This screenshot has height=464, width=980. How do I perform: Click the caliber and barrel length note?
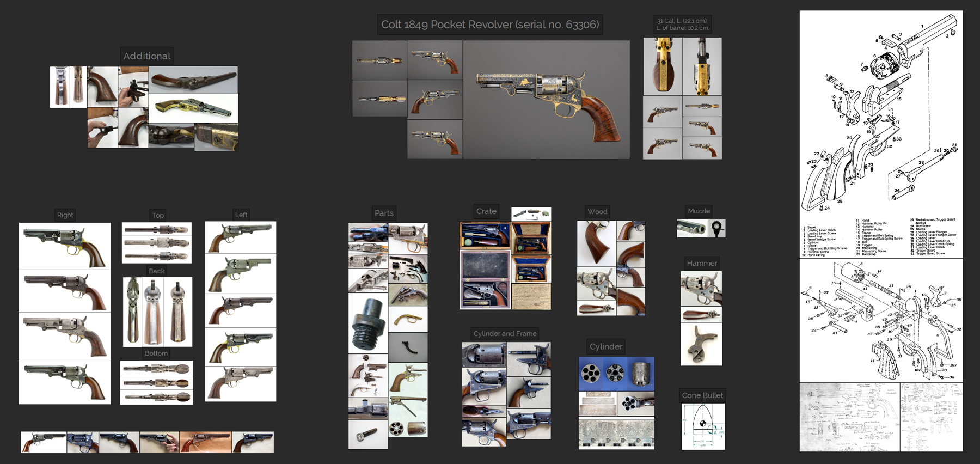(683, 25)
